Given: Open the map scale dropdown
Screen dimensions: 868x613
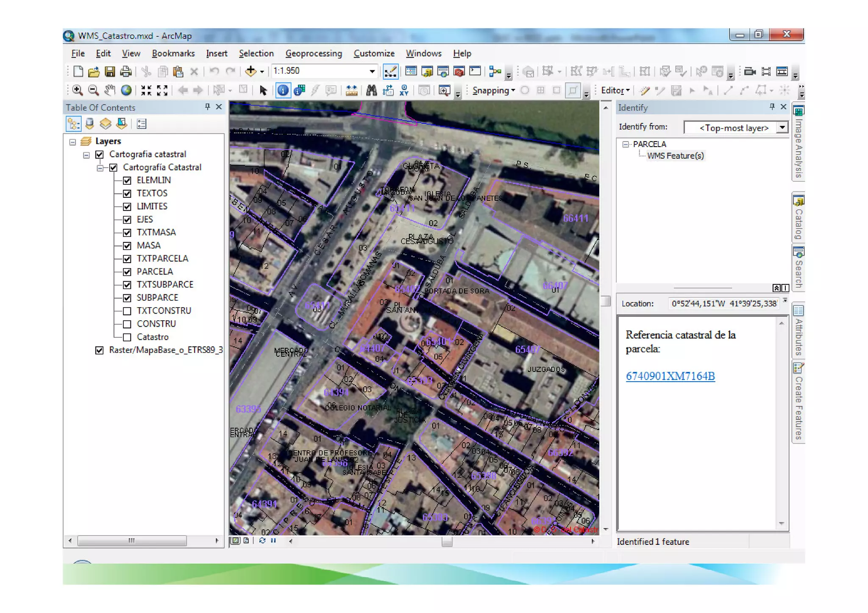Looking at the screenshot, I should click(372, 72).
